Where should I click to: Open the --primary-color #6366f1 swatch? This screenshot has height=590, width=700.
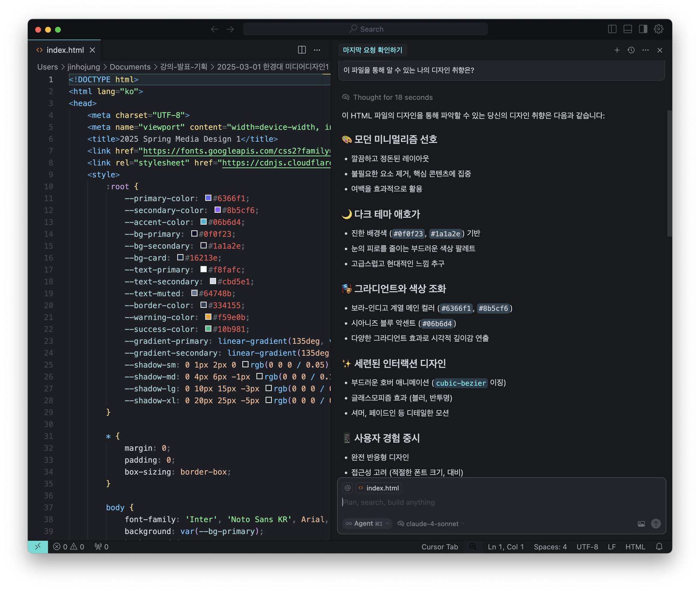(x=208, y=198)
